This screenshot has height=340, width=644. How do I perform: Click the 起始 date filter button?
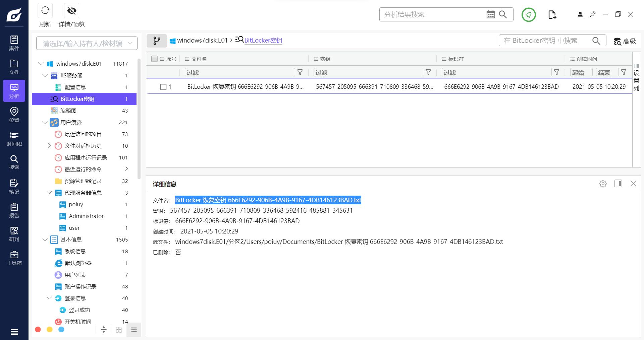[581, 72]
